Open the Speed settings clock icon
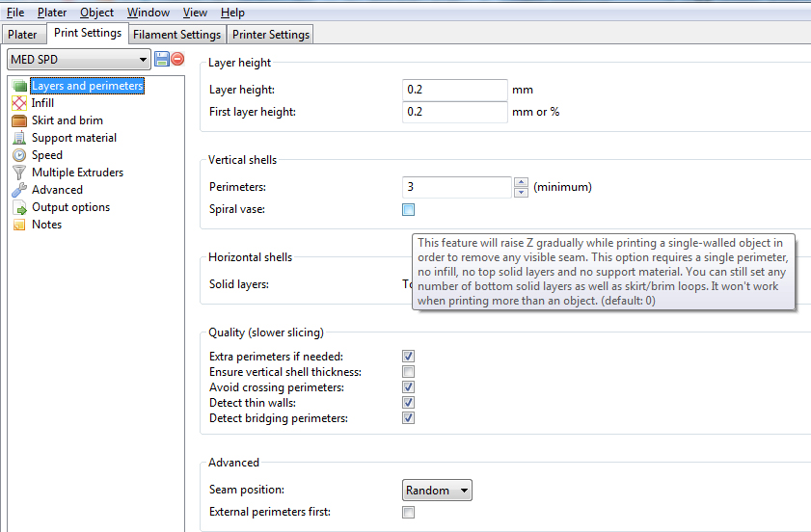 click(19, 155)
